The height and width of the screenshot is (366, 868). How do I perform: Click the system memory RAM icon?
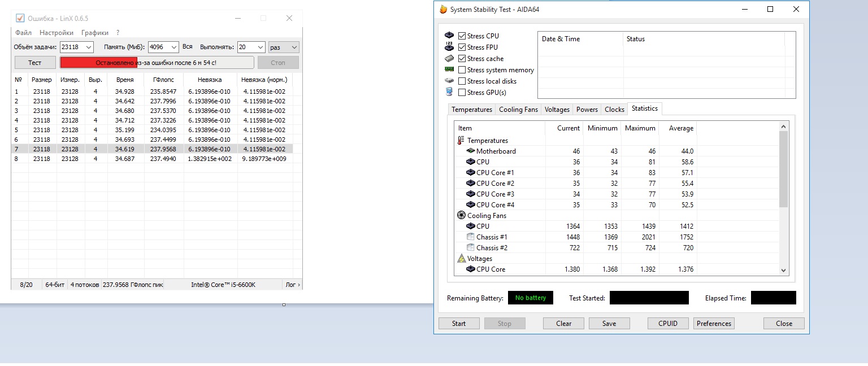point(449,69)
